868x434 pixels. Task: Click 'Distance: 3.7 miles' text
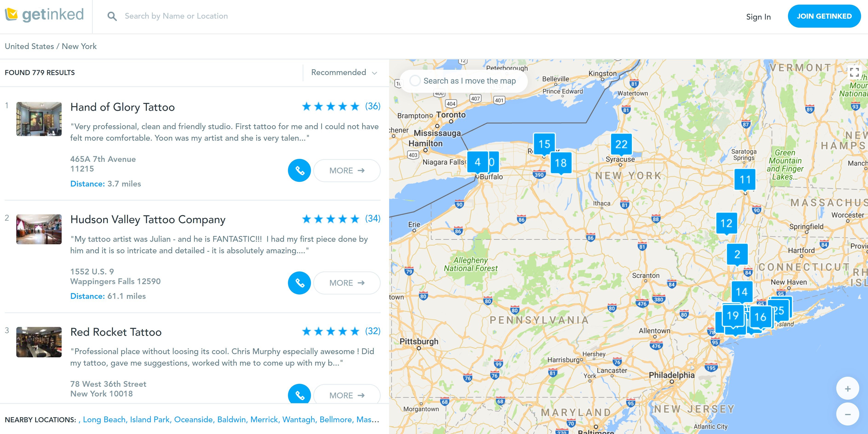(x=106, y=184)
